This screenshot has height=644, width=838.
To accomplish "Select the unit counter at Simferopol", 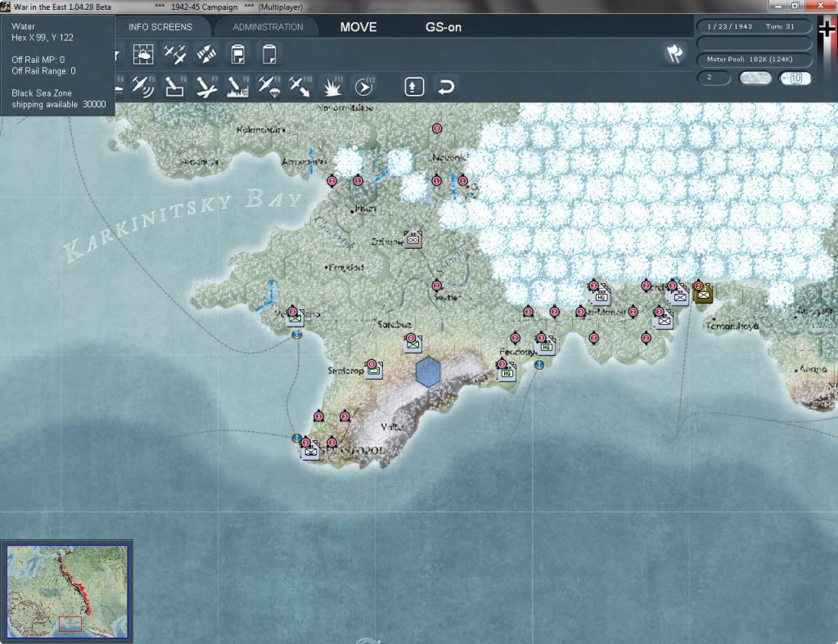I will pos(373,370).
